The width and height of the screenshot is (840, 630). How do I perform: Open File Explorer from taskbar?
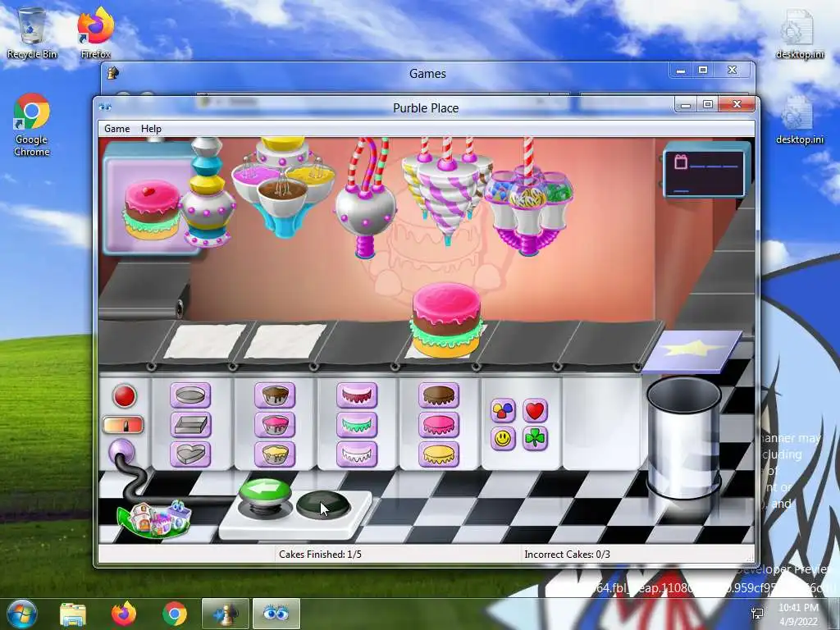coord(73,614)
